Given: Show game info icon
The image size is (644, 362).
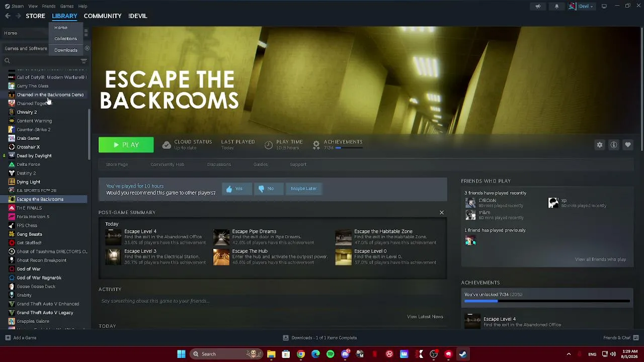Looking at the screenshot, I should [614, 145].
